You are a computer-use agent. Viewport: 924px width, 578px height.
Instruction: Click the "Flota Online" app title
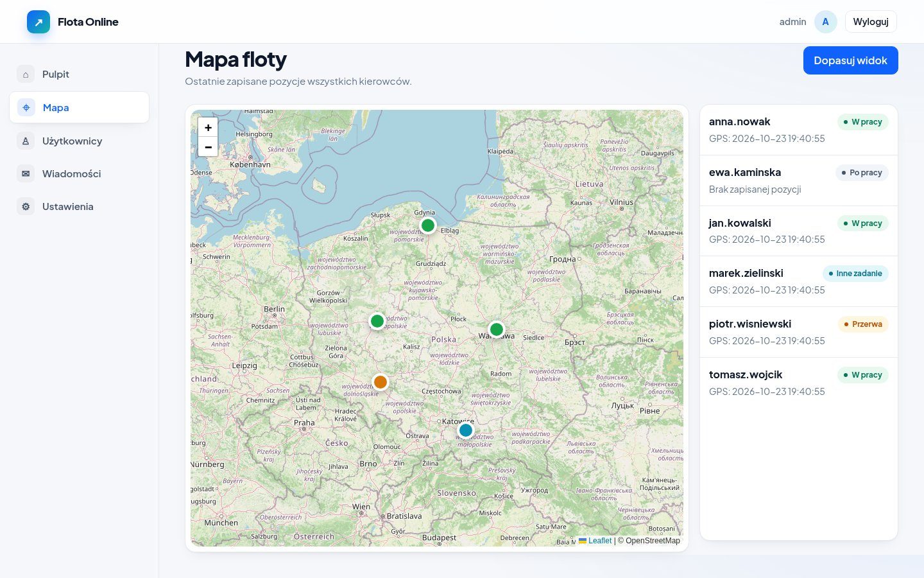[88, 22]
